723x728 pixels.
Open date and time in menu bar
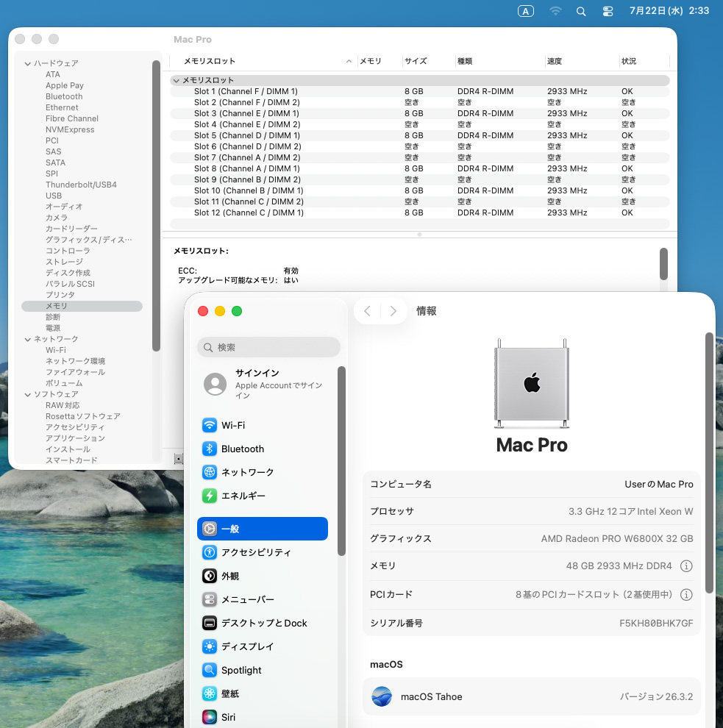(669, 11)
